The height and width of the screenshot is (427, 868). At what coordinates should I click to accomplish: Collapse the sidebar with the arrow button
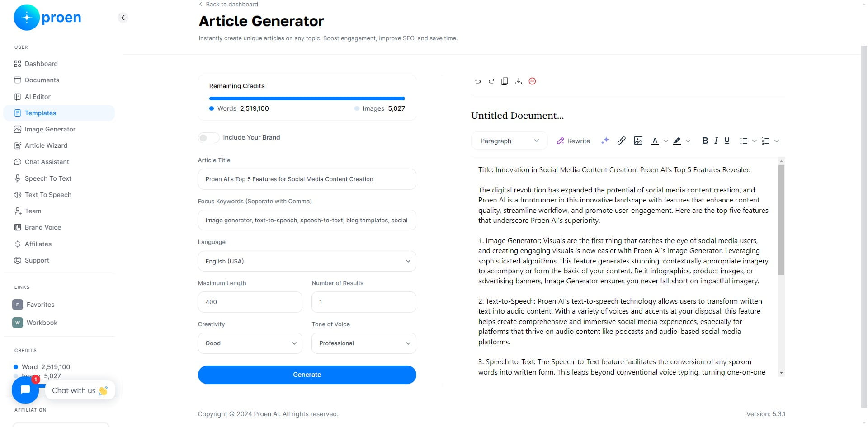tap(123, 18)
